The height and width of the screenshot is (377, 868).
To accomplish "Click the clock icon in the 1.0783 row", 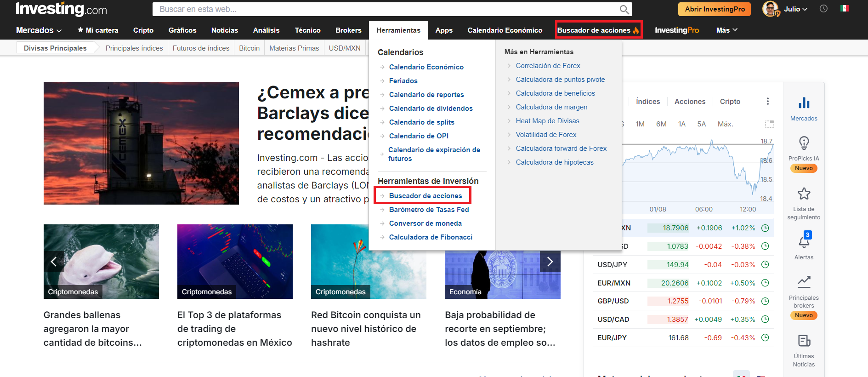I will [x=765, y=246].
